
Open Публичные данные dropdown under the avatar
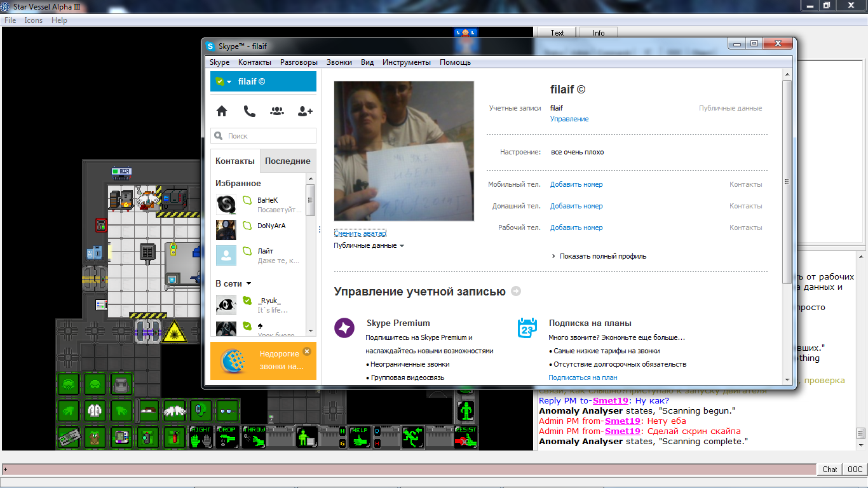tap(369, 245)
